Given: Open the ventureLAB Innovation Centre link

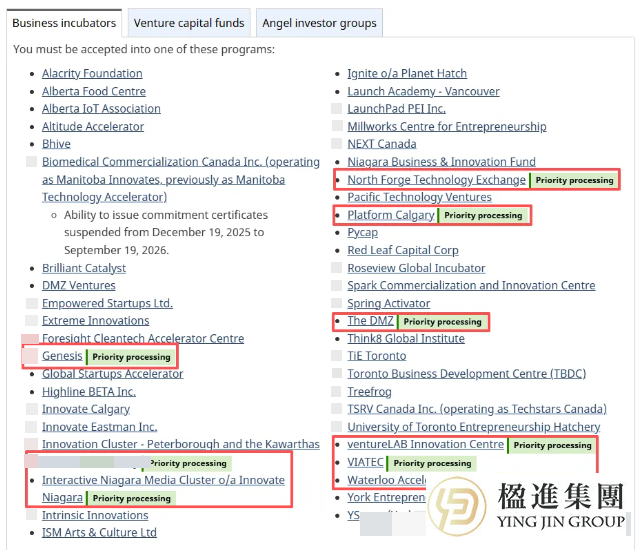Looking at the screenshot, I should point(425,445).
